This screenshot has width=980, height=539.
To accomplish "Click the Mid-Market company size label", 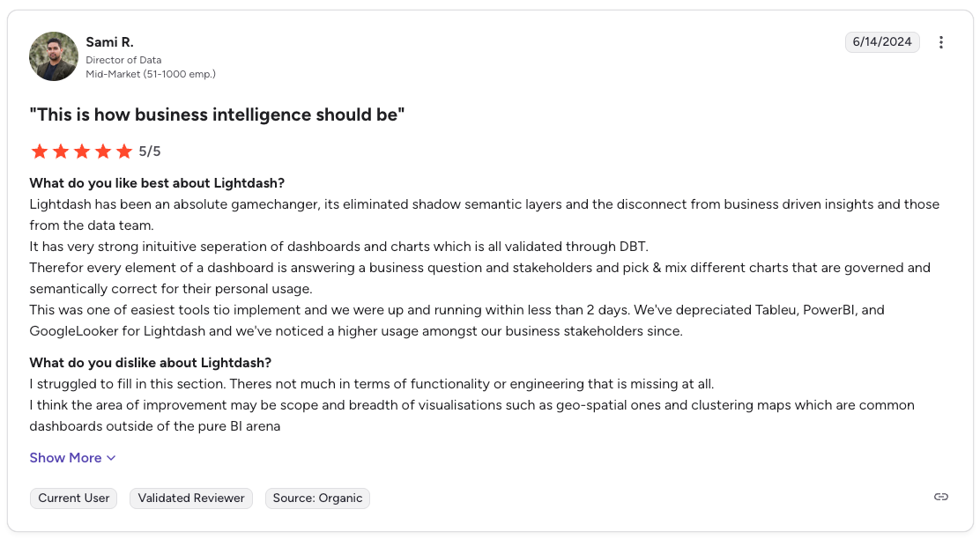I will coord(151,74).
